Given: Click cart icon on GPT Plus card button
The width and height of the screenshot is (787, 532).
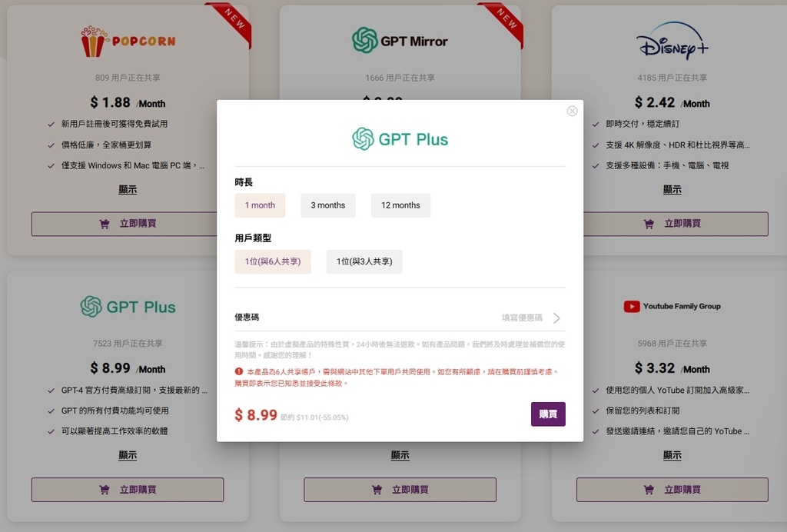Looking at the screenshot, I should (105, 490).
